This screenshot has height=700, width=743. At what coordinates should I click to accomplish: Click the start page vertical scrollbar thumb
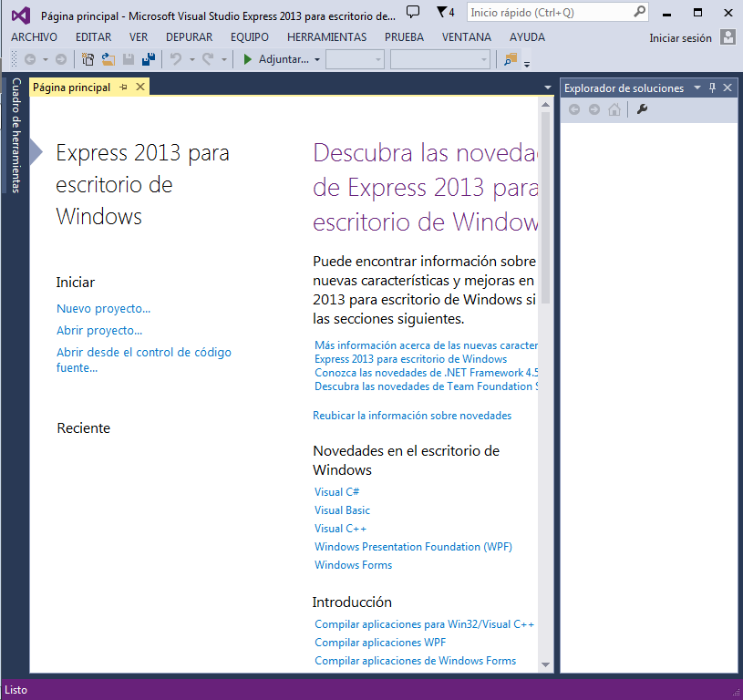click(545, 208)
